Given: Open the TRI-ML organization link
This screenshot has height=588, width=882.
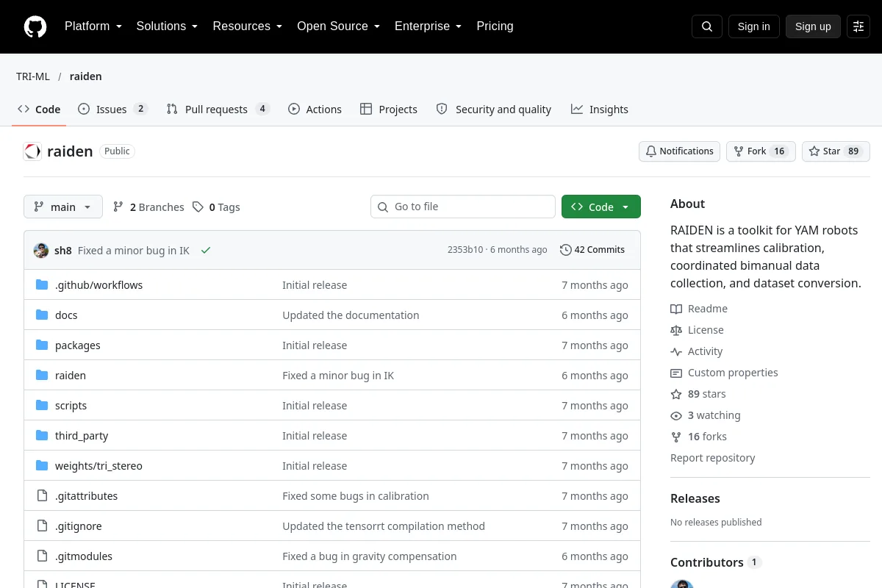Looking at the screenshot, I should click(x=33, y=76).
